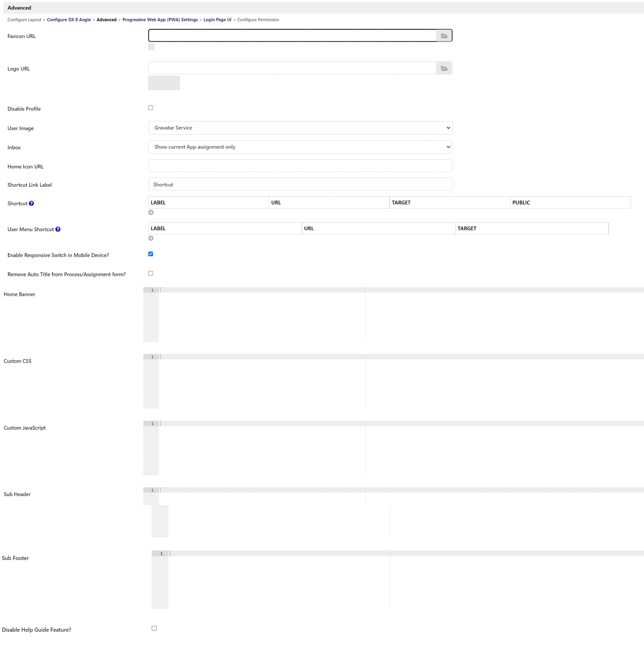
Task: Add a row to the Shortcut grid
Action: tap(151, 212)
